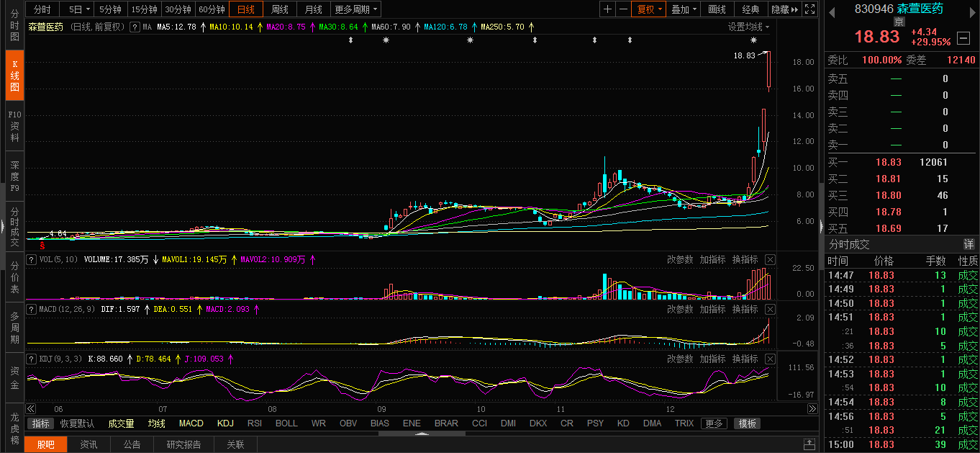The height and width of the screenshot is (453, 980).
Task: Toggle the BOLL indicator
Action: (x=286, y=423)
